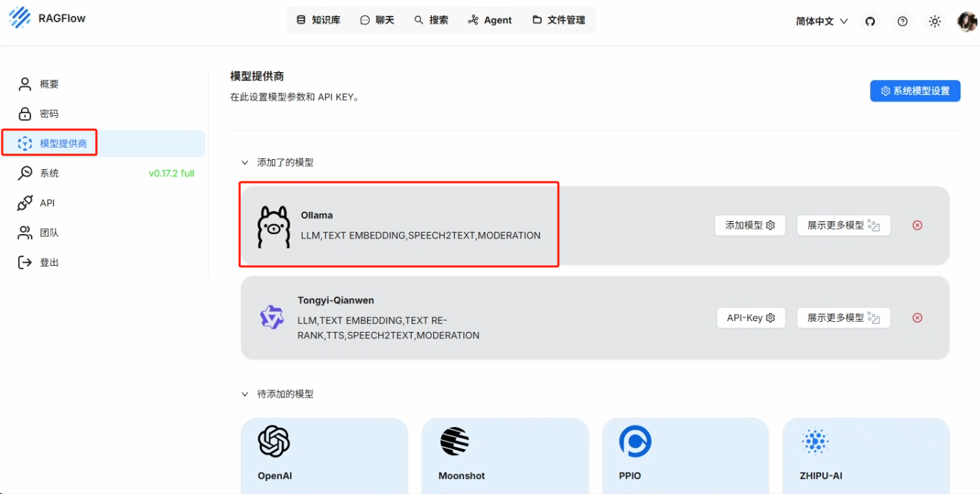Open the GitHub repository icon
The width and height of the screenshot is (980, 494).
point(870,22)
